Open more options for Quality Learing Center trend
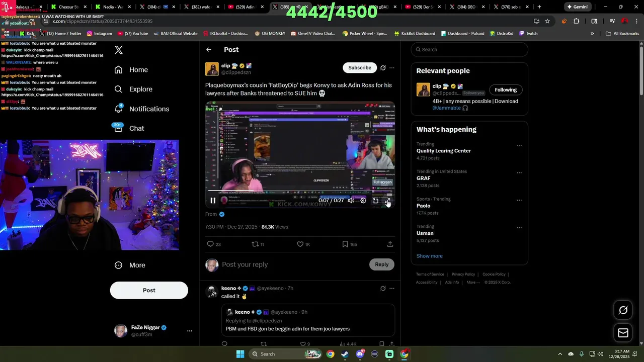The image size is (644, 362). tap(519, 145)
